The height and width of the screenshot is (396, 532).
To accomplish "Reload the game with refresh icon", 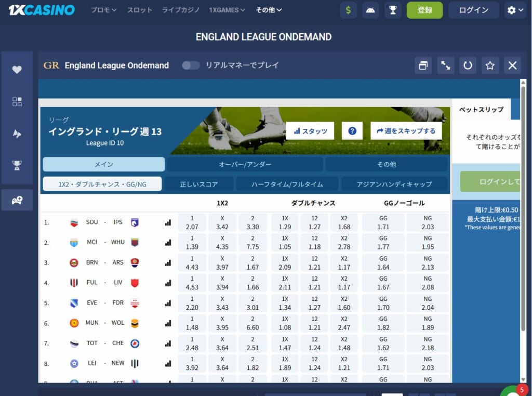I will pos(468,65).
